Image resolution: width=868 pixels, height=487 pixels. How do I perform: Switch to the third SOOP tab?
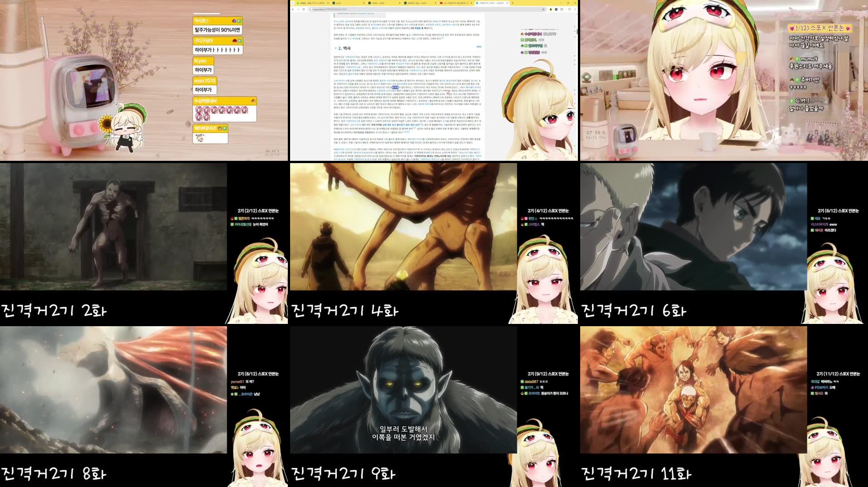click(x=384, y=3)
